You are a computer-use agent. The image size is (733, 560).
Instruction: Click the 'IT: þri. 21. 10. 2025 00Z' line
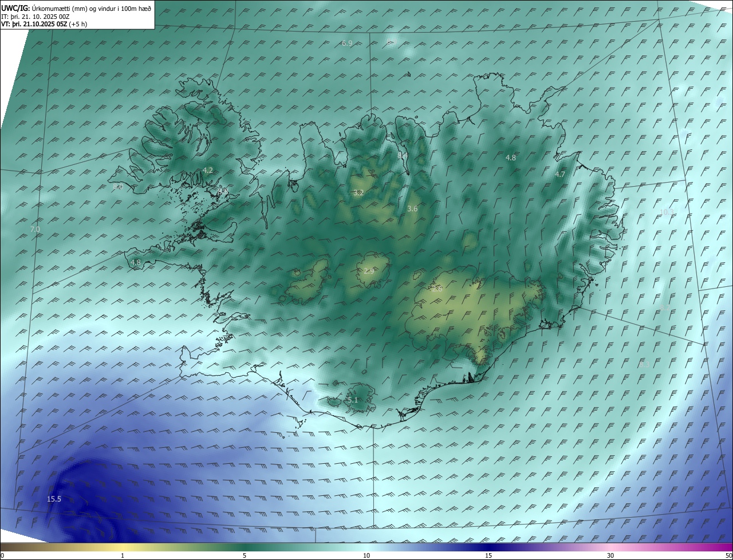(36, 17)
